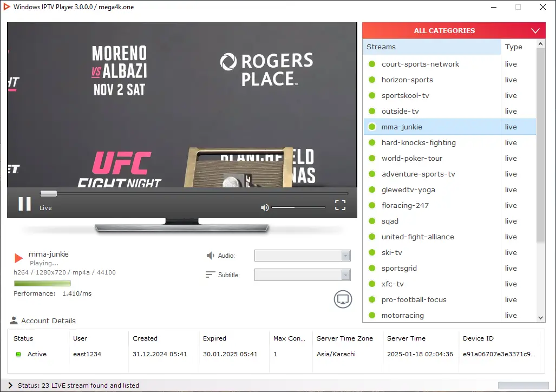Open the Subtitle track dropdown

303,275
